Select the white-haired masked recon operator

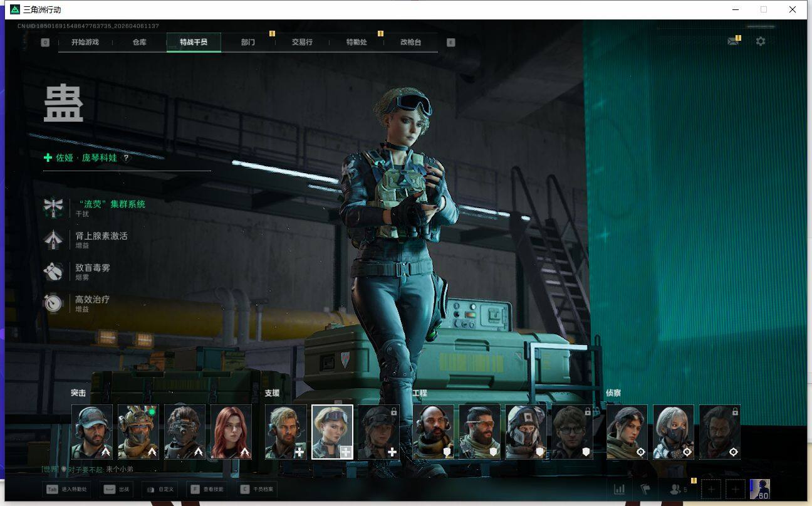[674, 431]
